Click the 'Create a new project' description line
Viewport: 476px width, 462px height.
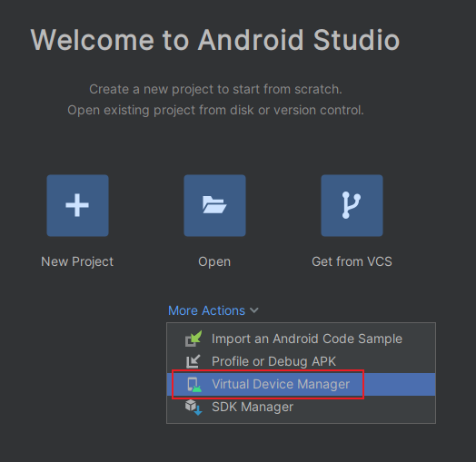[x=215, y=89]
